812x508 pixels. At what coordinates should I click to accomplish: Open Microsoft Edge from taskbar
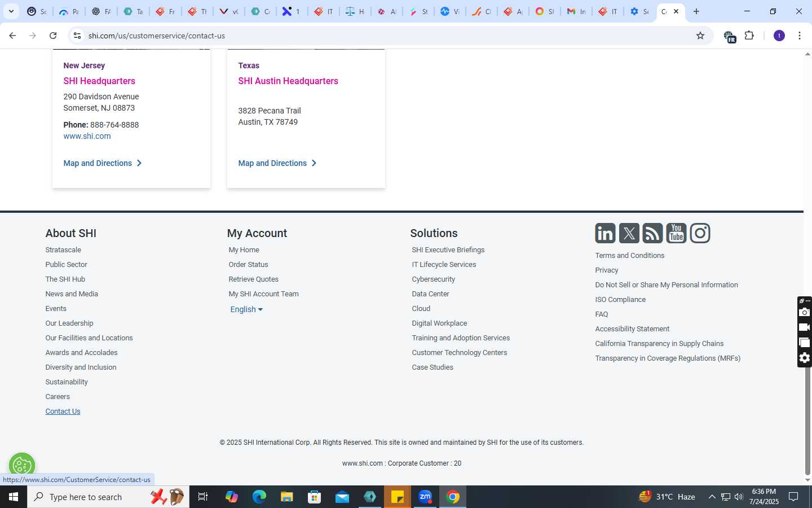tap(259, 497)
